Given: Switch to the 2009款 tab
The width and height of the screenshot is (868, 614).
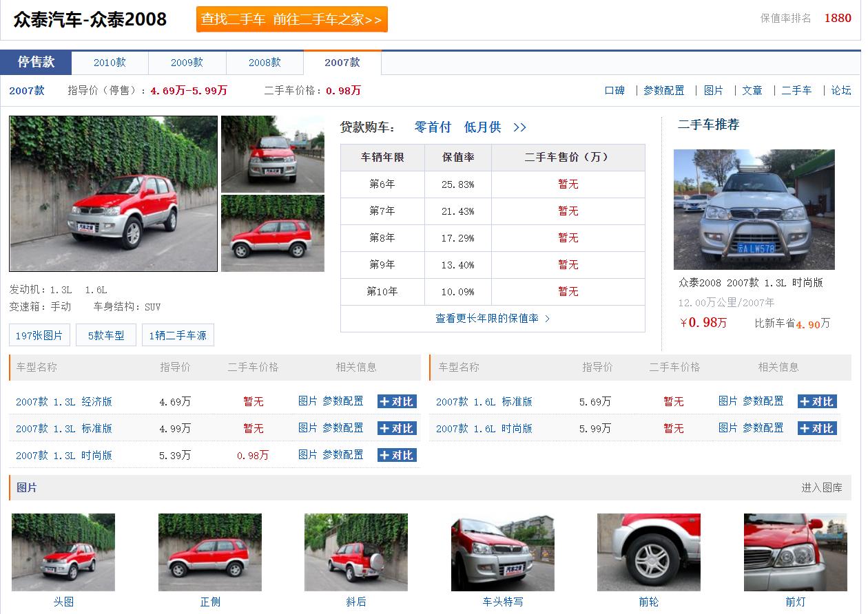Looking at the screenshot, I should coord(187,63).
